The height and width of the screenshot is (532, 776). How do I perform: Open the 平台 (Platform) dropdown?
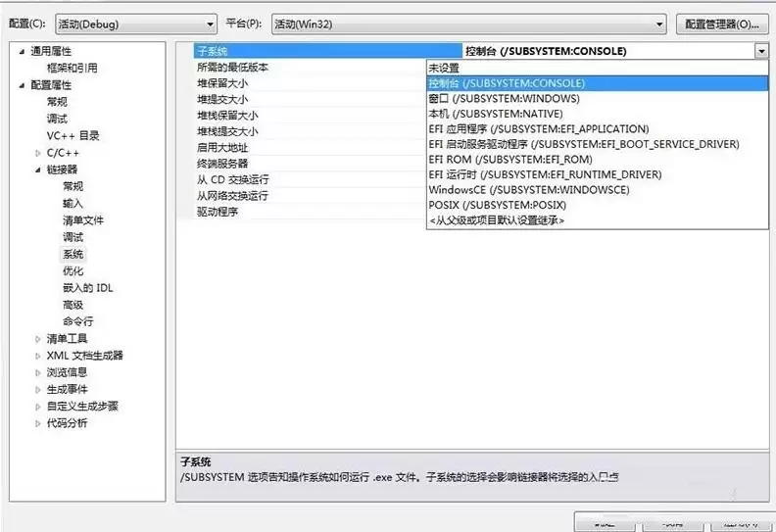(x=467, y=24)
